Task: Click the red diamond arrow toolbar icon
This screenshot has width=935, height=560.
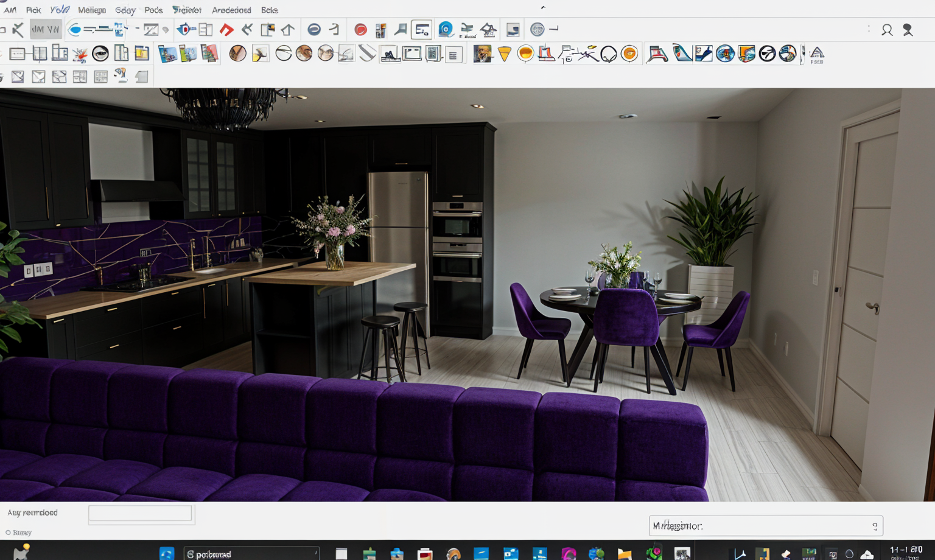Action: tap(226, 29)
